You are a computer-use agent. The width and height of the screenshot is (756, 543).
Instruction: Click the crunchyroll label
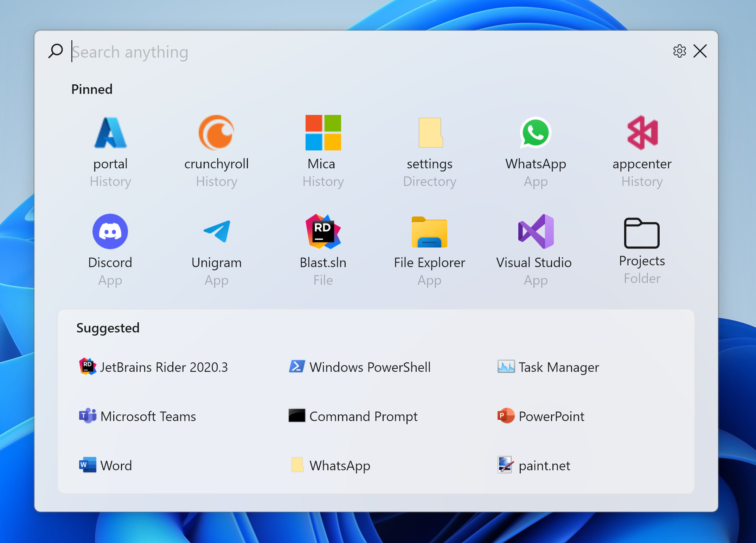point(217,164)
